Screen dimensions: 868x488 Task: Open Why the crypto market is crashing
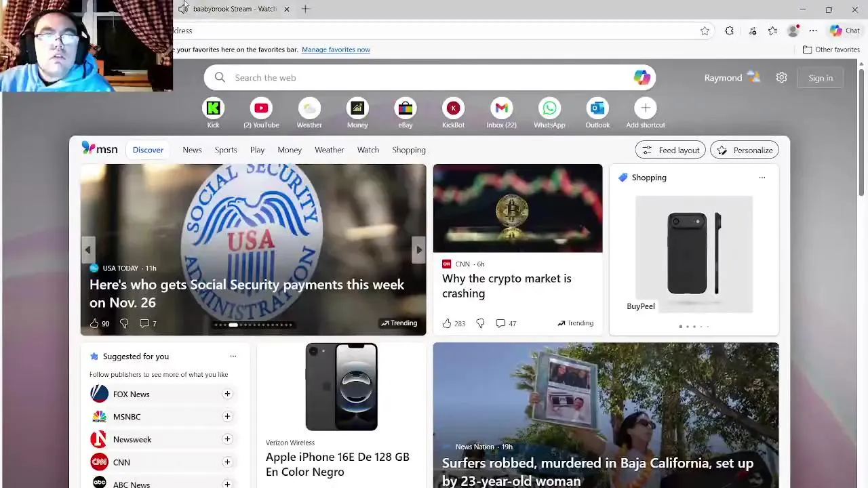[x=507, y=286]
